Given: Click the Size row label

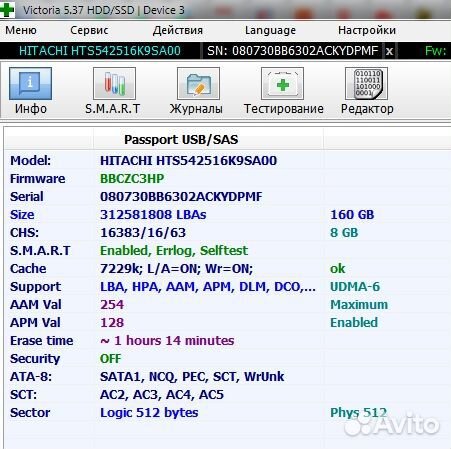Looking at the screenshot, I should pos(22,215).
